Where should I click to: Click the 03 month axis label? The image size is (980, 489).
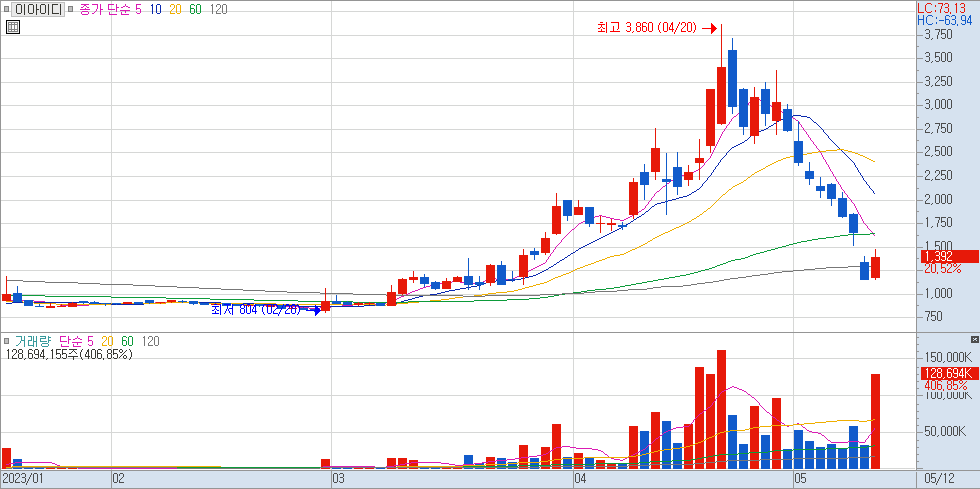[x=339, y=480]
